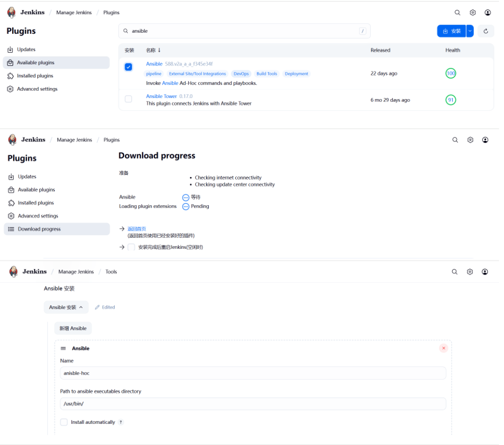
Task: Click Tools breadcrumb
Action: point(111,272)
